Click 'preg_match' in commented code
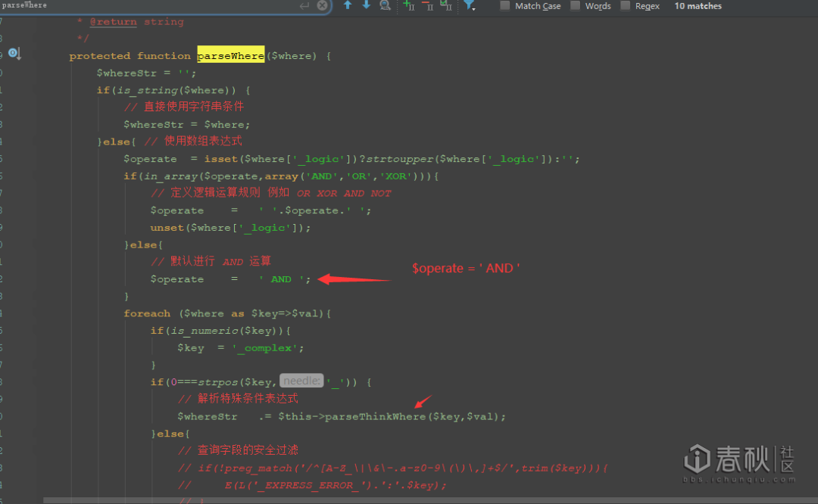Image resolution: width=818 pixels, height=504 pixels. [259, 468]
